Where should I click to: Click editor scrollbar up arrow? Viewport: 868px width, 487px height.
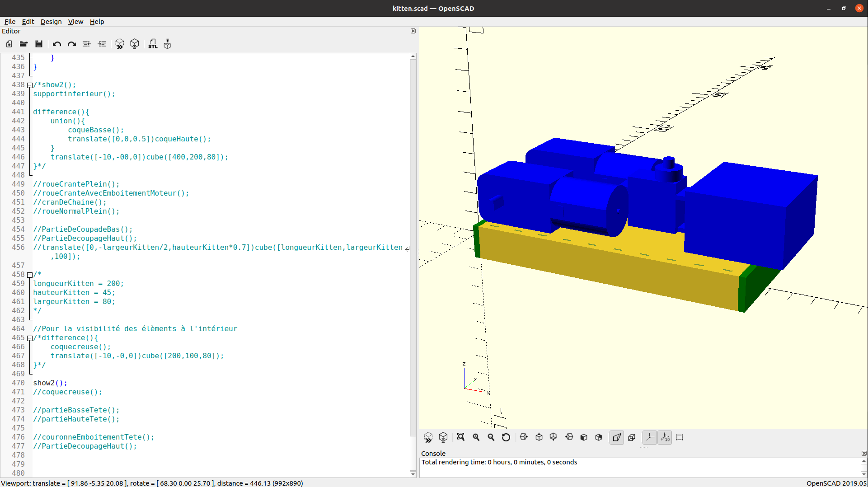point(413,57)
